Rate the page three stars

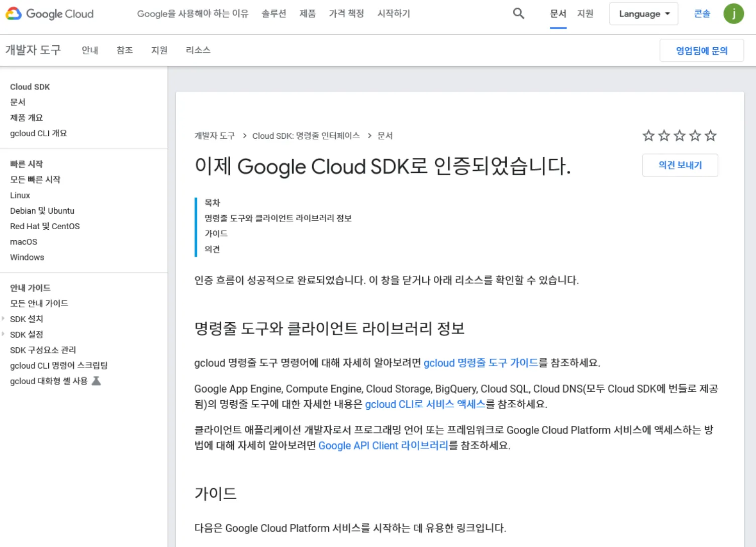point(680,136)
